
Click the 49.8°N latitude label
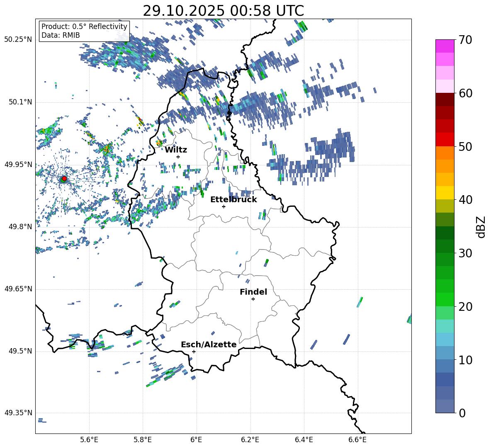coord(20,227)
